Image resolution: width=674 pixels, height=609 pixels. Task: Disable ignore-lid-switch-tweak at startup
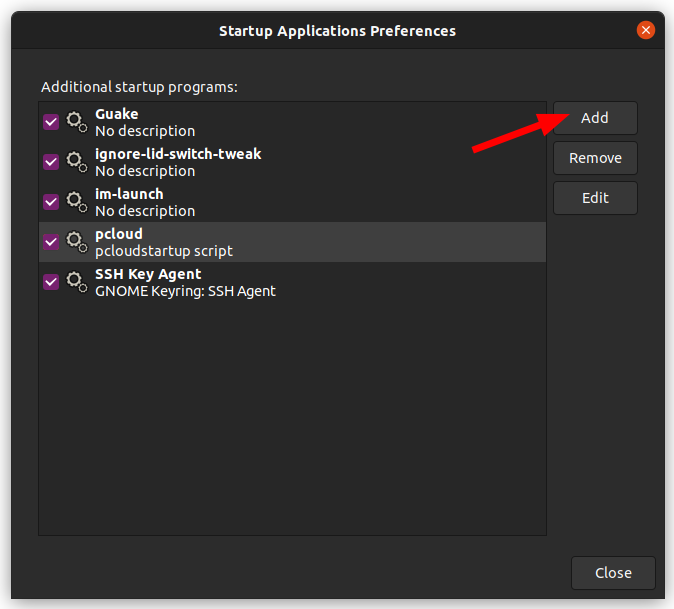51,162
